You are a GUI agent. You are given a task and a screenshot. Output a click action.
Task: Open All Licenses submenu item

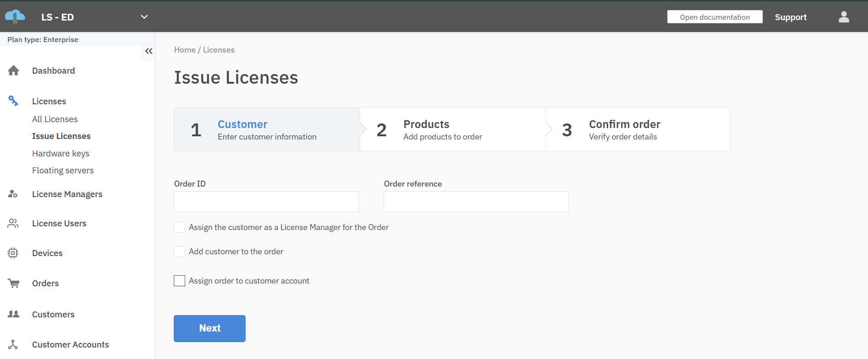pyautogui.click(x=55, y=119)
